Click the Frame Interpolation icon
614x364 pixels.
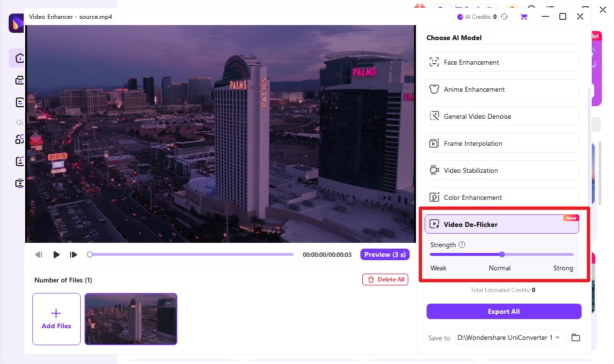pos(435,143)
